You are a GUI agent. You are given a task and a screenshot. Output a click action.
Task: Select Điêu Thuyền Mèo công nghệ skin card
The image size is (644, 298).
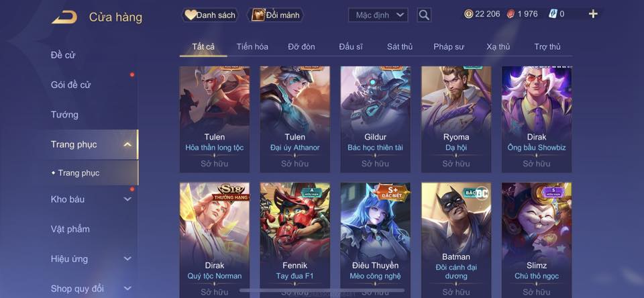[x=376, y=240]
